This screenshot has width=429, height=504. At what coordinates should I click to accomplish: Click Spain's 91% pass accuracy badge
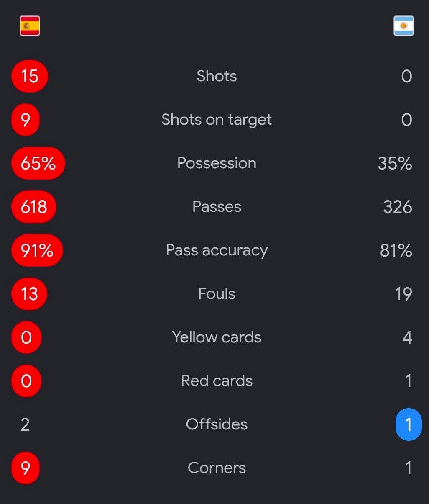coord(37,250)
